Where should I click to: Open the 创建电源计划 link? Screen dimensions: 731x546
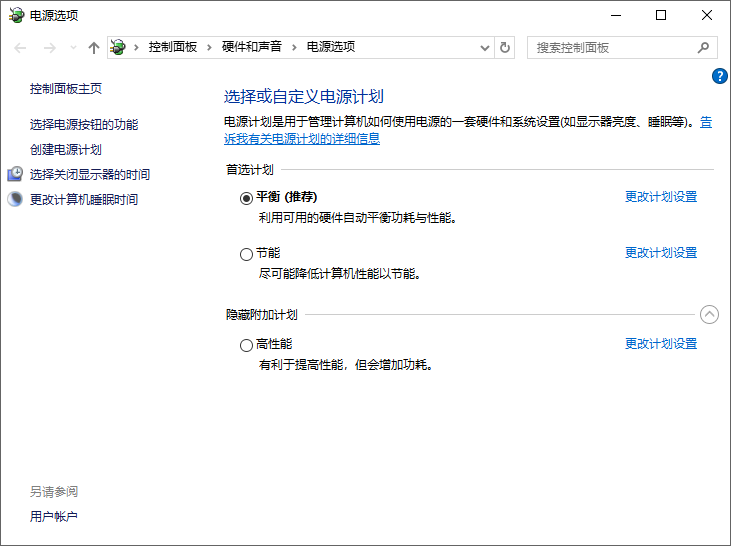tap(66, 149)
